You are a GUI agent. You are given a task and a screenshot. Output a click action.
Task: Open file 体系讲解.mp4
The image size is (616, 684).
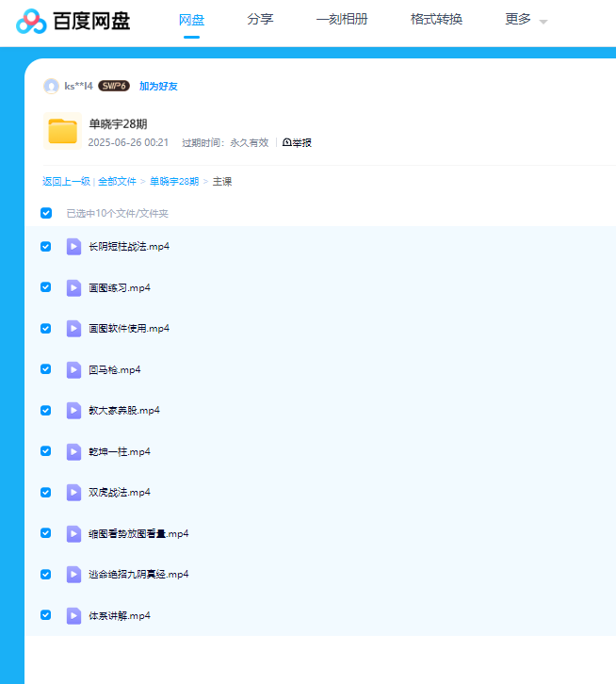120,616
